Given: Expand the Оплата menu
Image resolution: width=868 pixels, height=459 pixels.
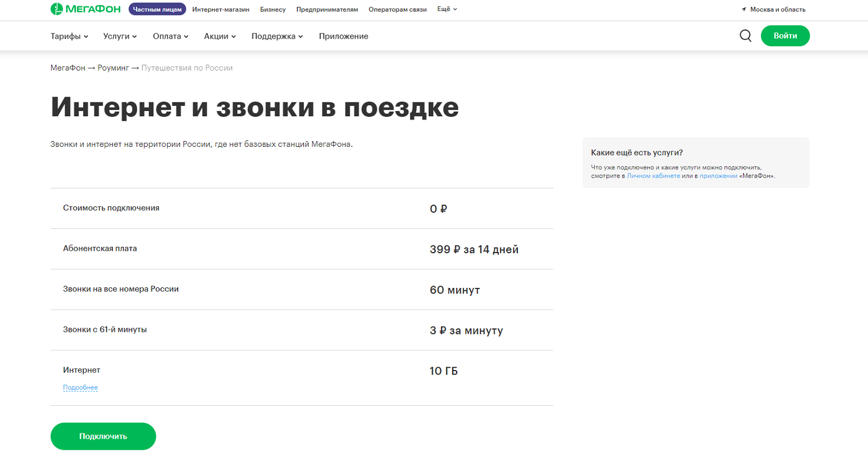Looking at the screenshot, I should click(171, 36).
